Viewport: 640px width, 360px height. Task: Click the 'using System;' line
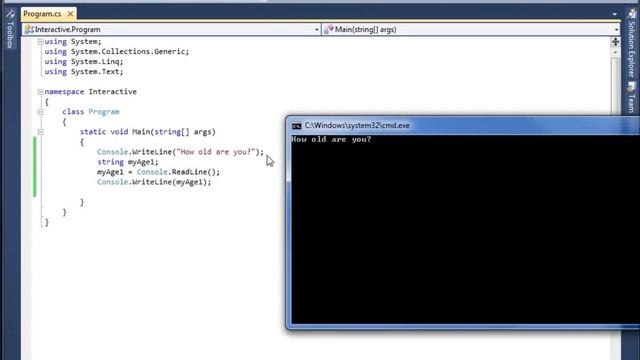pyautogui.click(x=73, y=42)
